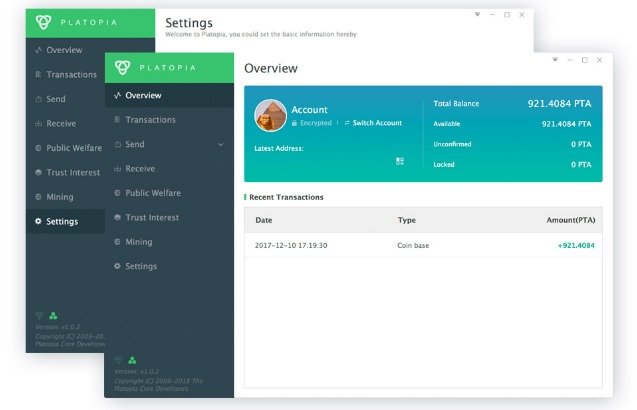Click the Amount(PTA) column header
Screen dimensions: 637x410
[571, 220]
